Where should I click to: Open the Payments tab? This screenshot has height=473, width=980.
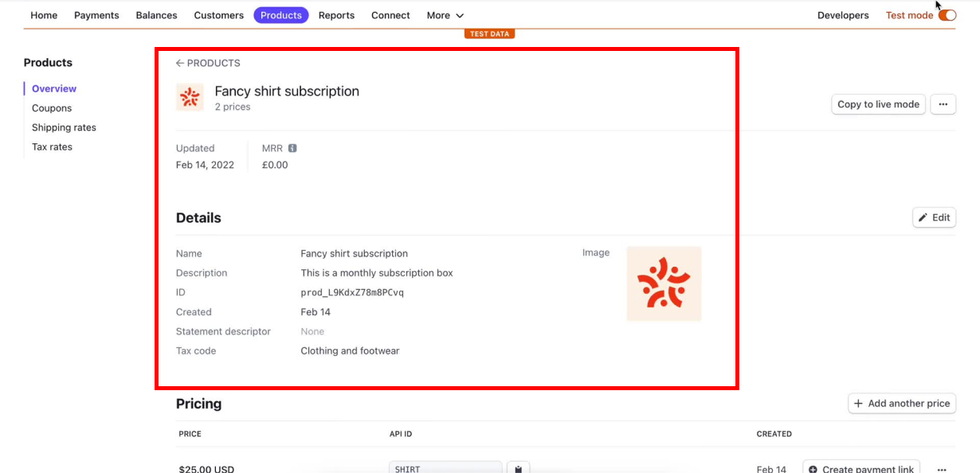(96, 15)
